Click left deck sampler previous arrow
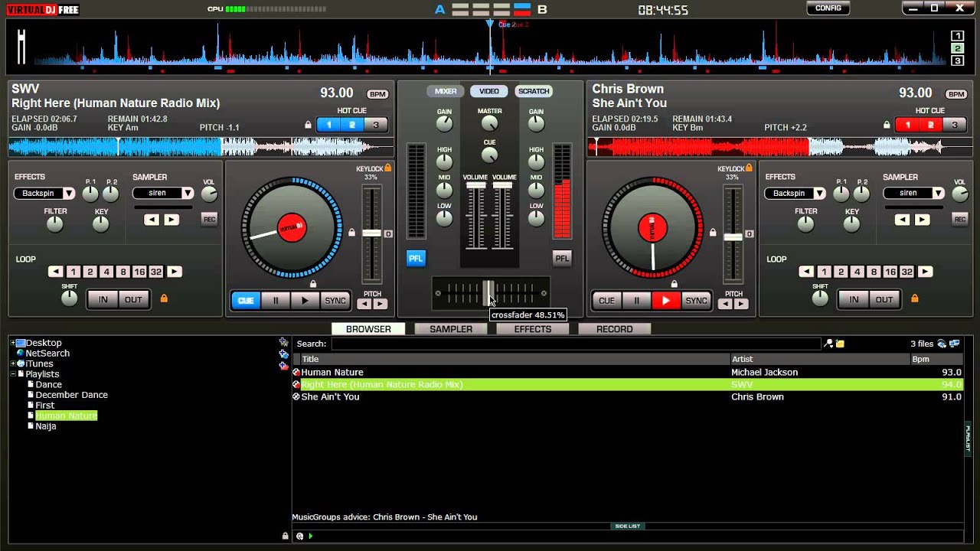The width and height of the screenshot is (980, 551). pos(152,220)
